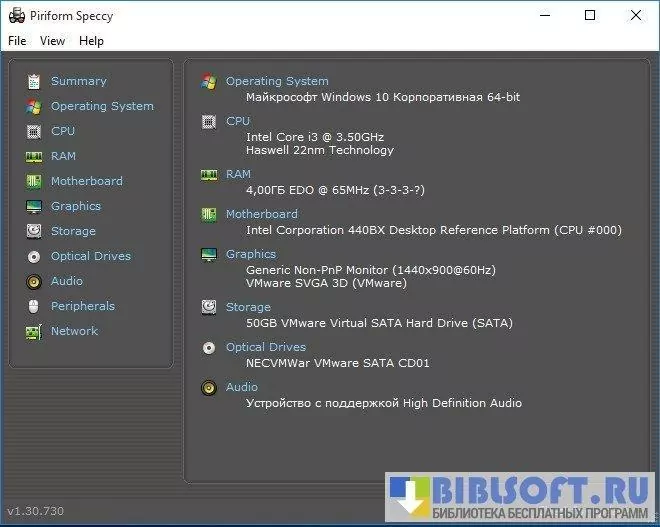660x527 pixels.
Task: Select Operating System in the sidebar list
Action: 102,106
